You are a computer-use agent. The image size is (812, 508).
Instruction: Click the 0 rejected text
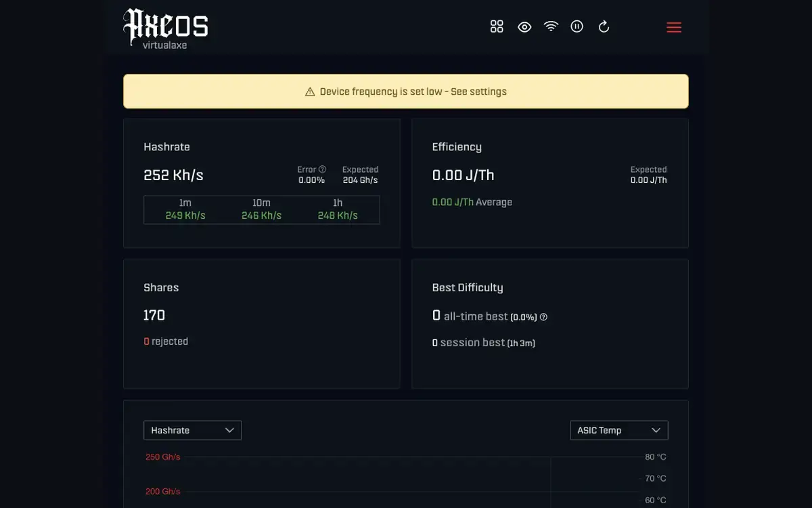pyautogui.click(x=166, y=341)
